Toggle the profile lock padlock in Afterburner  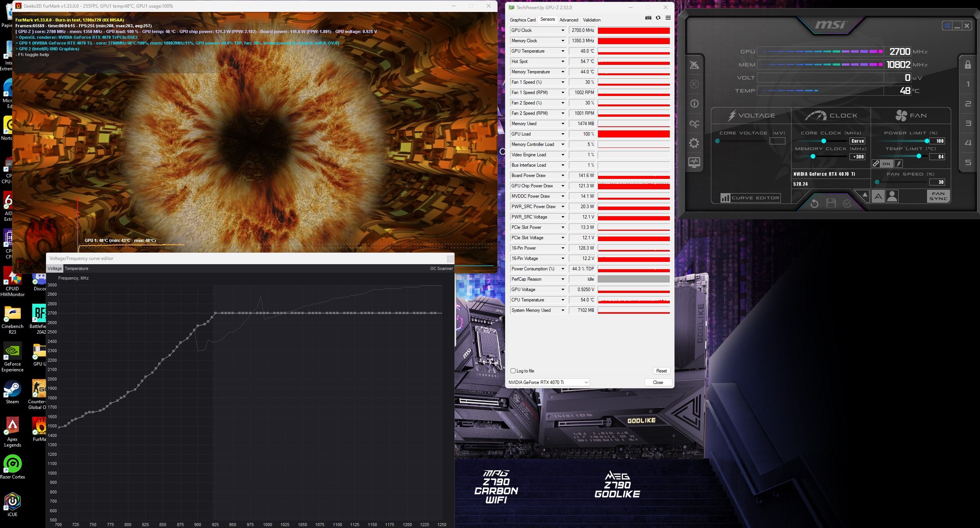(968, 65)
